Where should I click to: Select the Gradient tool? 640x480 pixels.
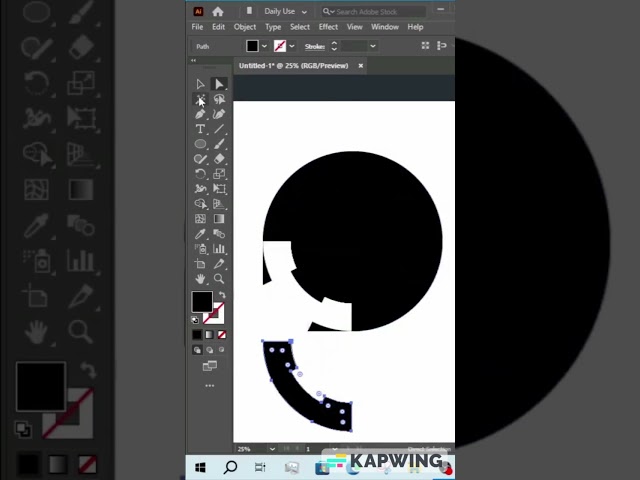(219, 219)
